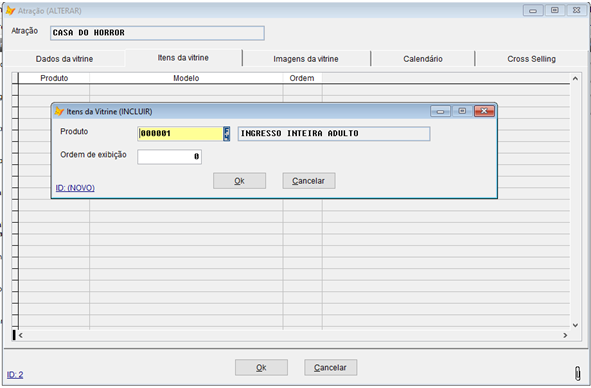591x388 pixels.
Task: Sort by the Ordem column header
Action: (x=302, y=78)
